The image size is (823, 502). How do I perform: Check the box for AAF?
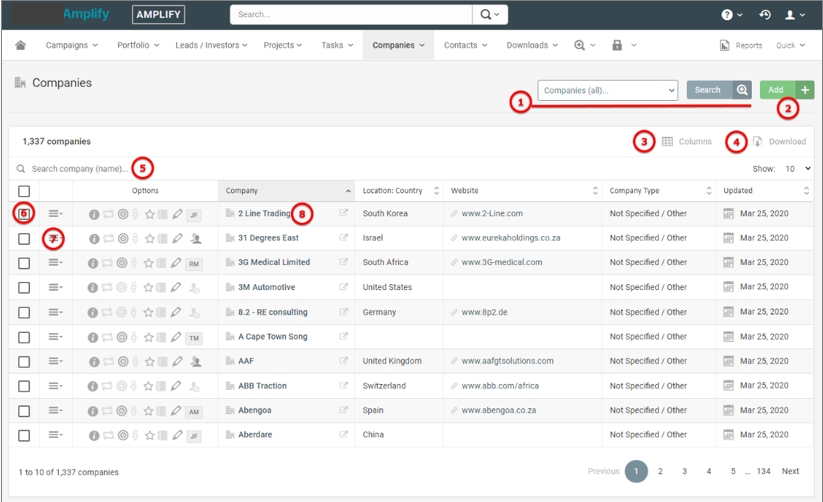(24, 362)
